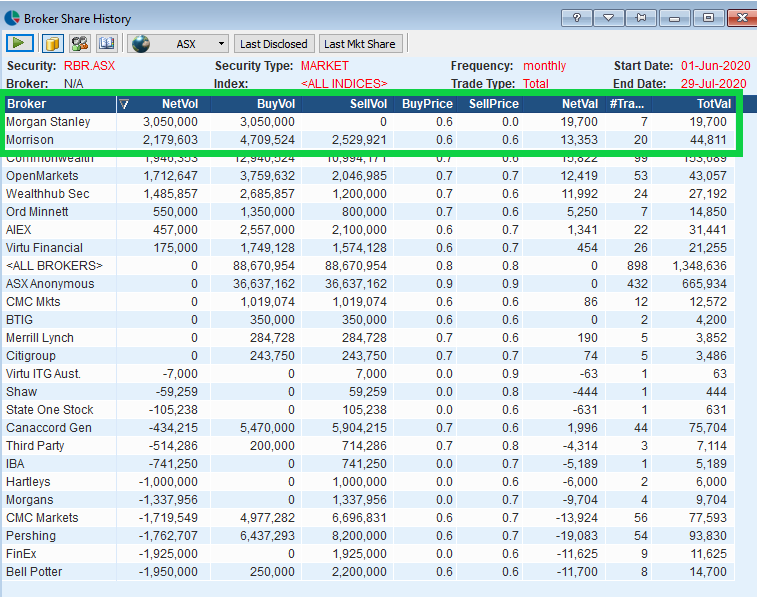Select the Morgan Stanley broker row
757x597 pixels.
click(369, 122)
